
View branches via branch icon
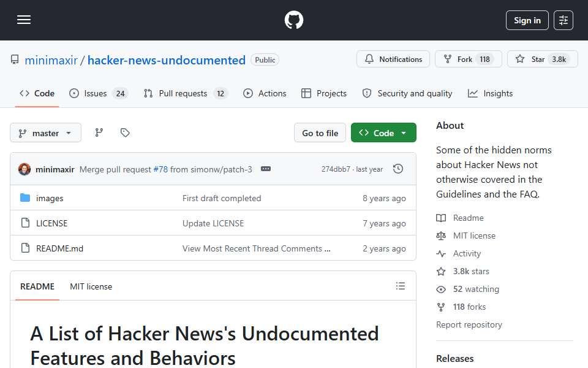pyautogui.click(x=99, y=132)
